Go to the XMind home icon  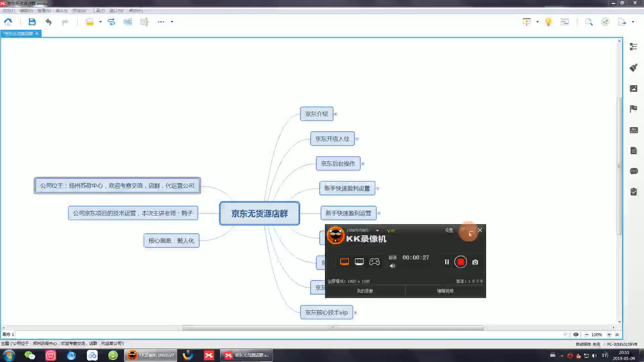8,22
